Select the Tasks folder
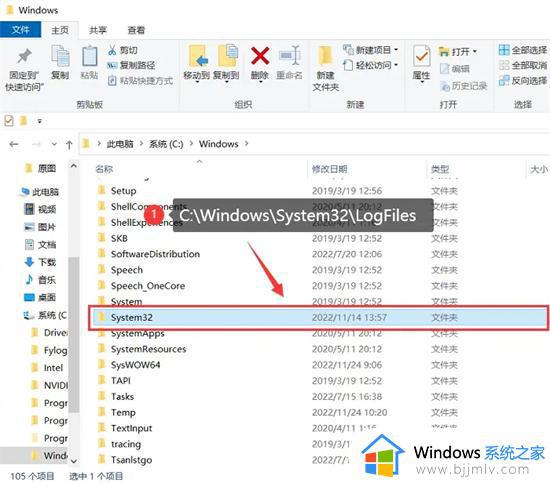This screenshot has height=483, width=550. [x=122, y=396]
